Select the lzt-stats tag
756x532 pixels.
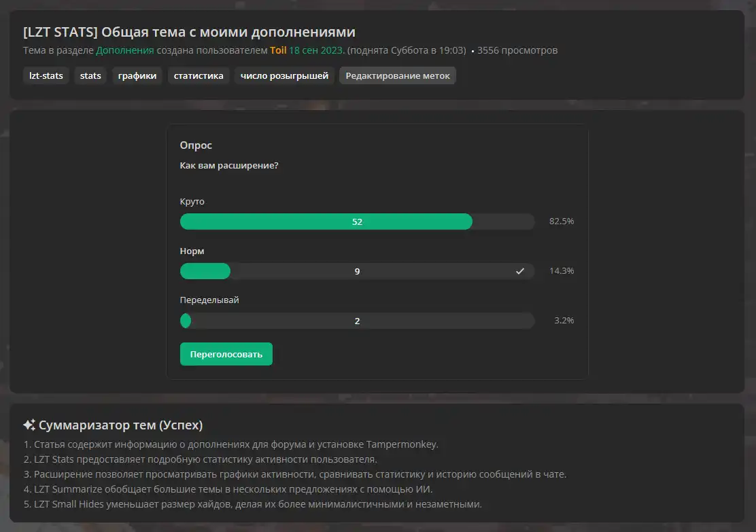(x=46, y=75)
